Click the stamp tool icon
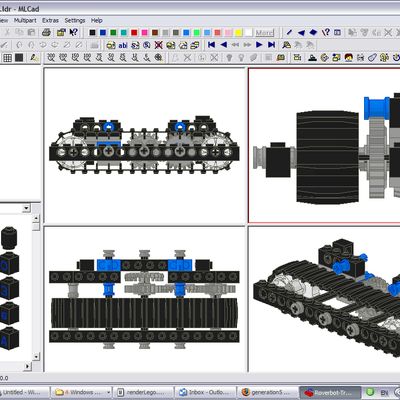Viewport: 400px width, 400px height. (312, 57)
